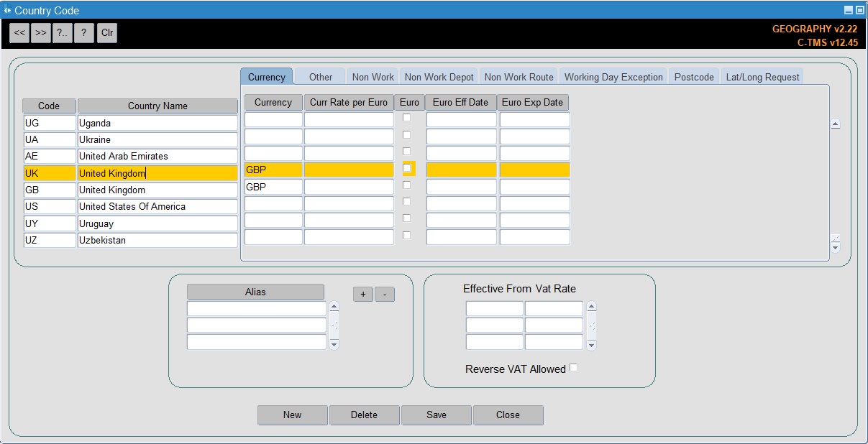Click the '?..' enter query toolbar button
This screenshot has height=444, width=868.
point(63,33)
